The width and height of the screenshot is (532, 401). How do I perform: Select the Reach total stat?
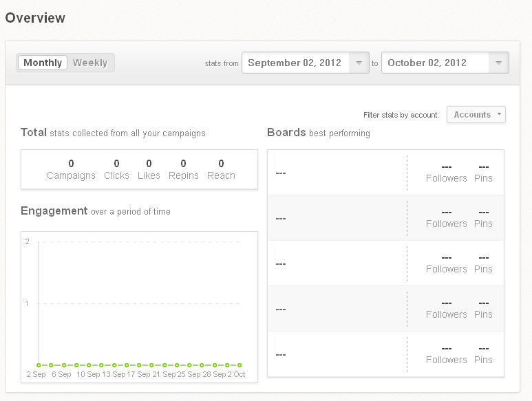(x=221, y=169)
